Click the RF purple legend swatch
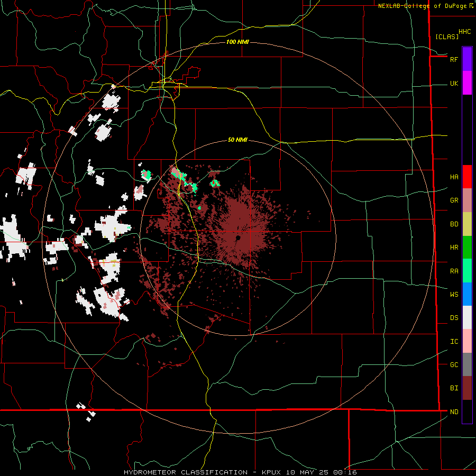The width and height of the screenshot is (476, 476). [467, 59]
